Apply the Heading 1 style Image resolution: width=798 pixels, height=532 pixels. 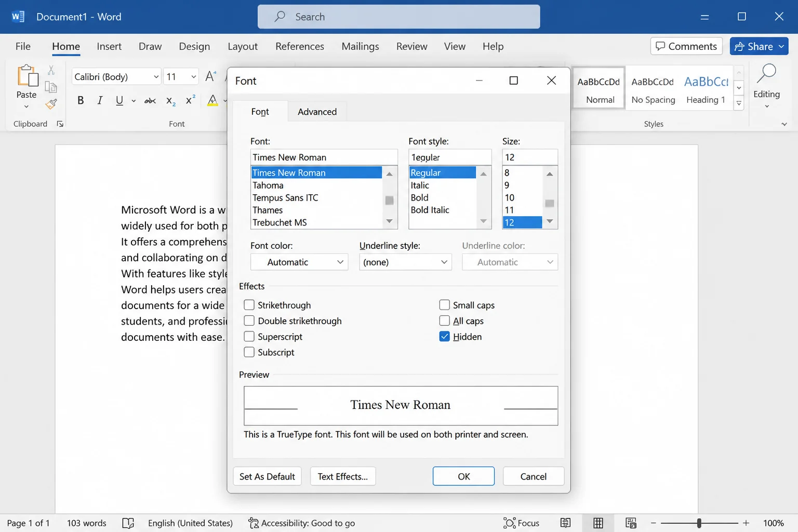pos(706,89)
